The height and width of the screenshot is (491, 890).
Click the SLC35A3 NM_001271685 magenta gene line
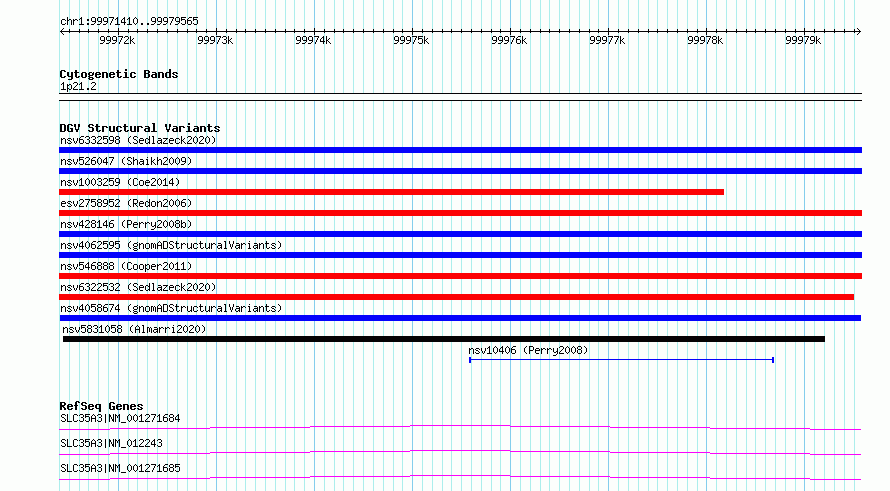click(460, 477)
